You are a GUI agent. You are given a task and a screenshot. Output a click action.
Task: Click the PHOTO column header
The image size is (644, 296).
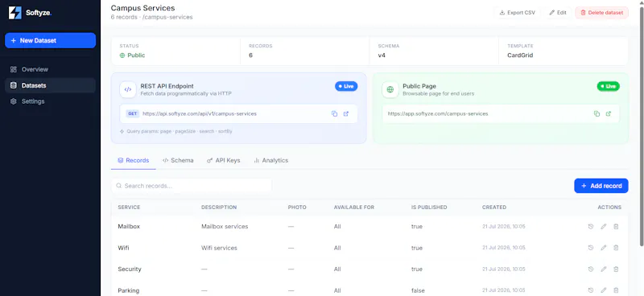297,208
